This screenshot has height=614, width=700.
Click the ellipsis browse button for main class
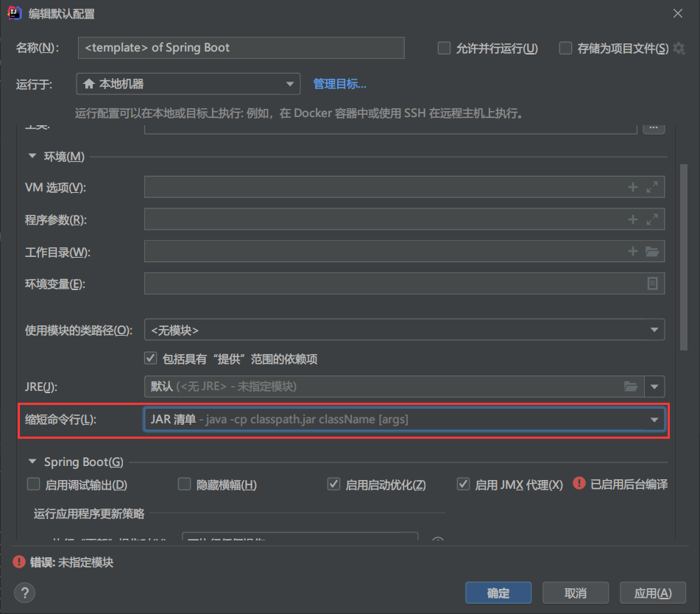[654, 128]
